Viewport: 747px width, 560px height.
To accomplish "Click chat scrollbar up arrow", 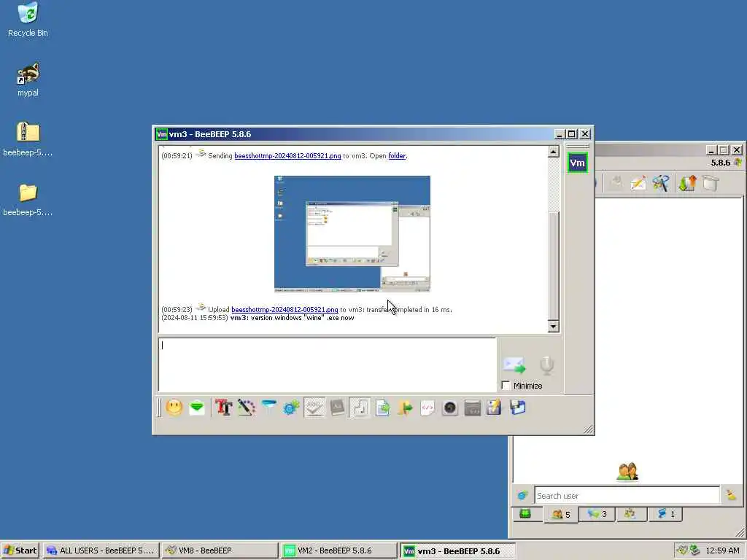I will pyautogui.click(x=553, y=152).
